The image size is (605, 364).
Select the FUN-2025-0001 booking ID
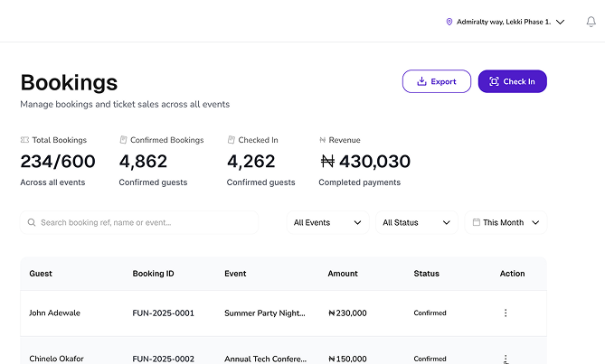[x=163, y=313]
